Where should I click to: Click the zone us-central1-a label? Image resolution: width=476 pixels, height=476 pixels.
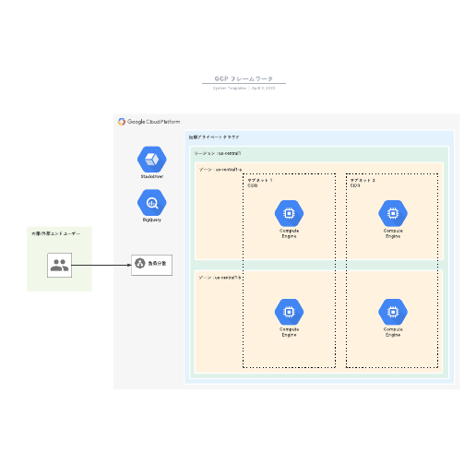click(x=220, y=170)
